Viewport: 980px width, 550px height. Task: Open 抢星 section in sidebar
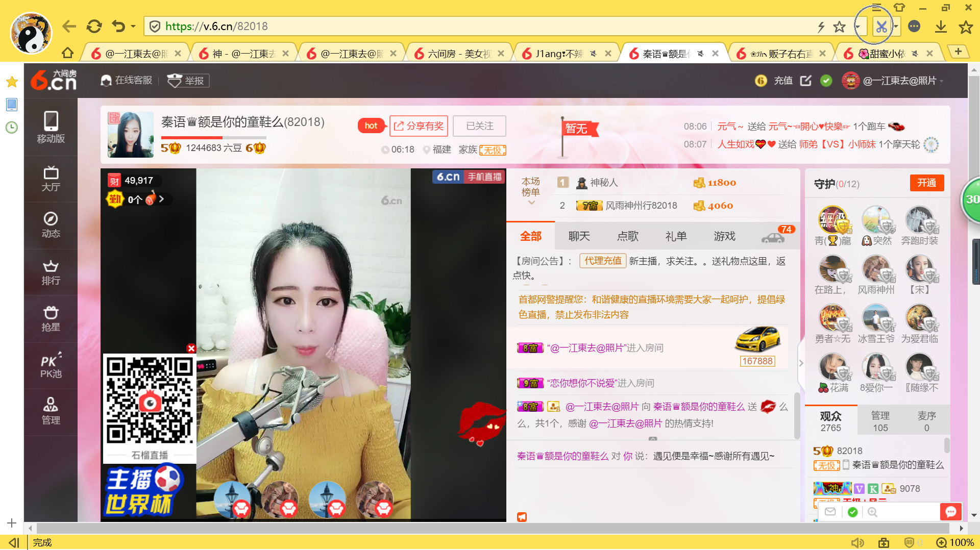coord(51,319)
